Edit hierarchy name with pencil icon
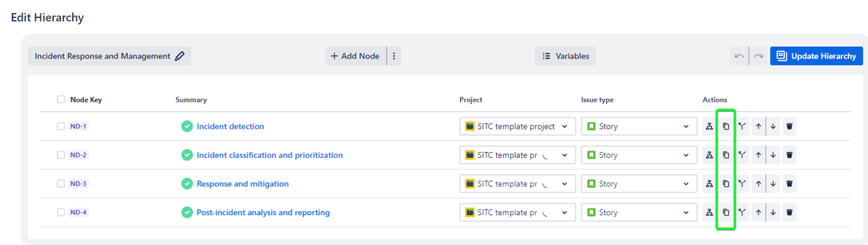Image resolution: width=868 pixels, height=245 pixels. tap(180, 56)
